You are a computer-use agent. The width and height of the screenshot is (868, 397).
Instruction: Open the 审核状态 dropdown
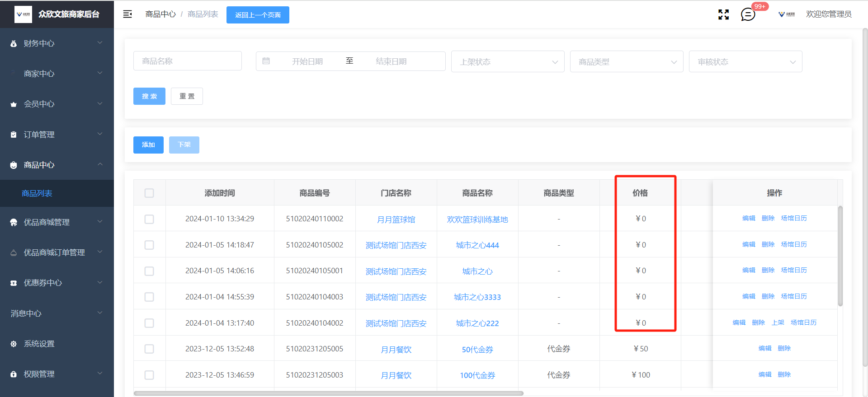pos(745,61)
